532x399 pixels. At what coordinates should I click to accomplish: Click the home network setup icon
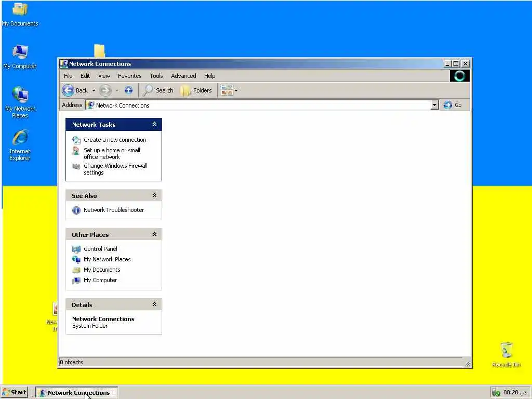click(76, 151)
